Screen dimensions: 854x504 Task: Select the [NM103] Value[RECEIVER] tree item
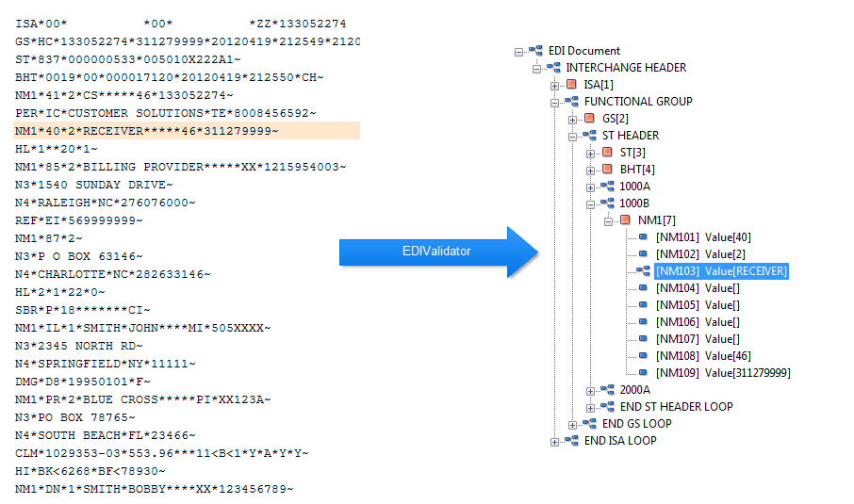pos(721,271)
